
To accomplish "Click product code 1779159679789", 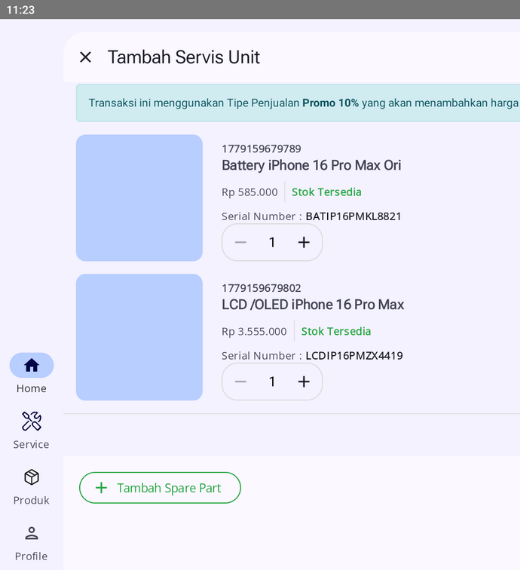I will point(261,149).
